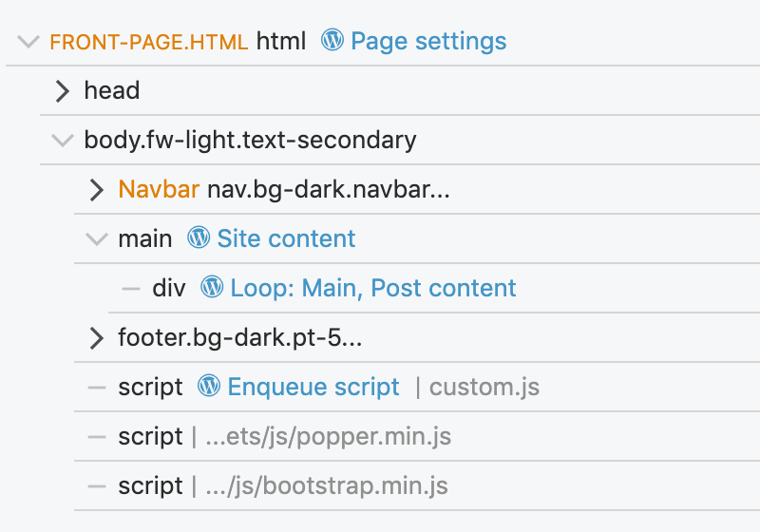Expand the head element
This screenshot has width=760, height=532.
click(x=63, y=91)
